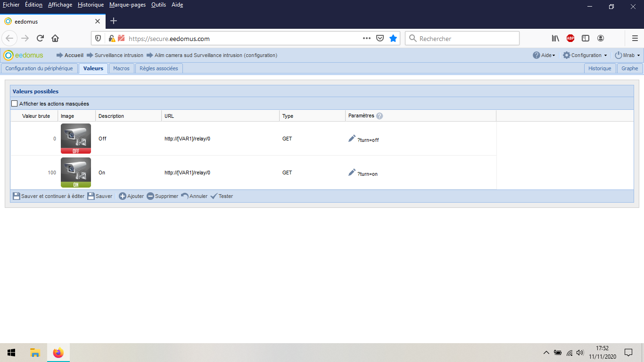Screen dimensions: 644x362
Task: Open the Graphe tab
Action: (x=630, y=68)
